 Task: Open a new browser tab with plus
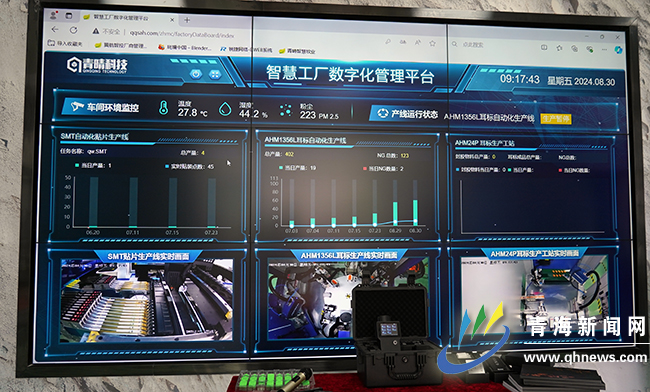tap(187, 19)
